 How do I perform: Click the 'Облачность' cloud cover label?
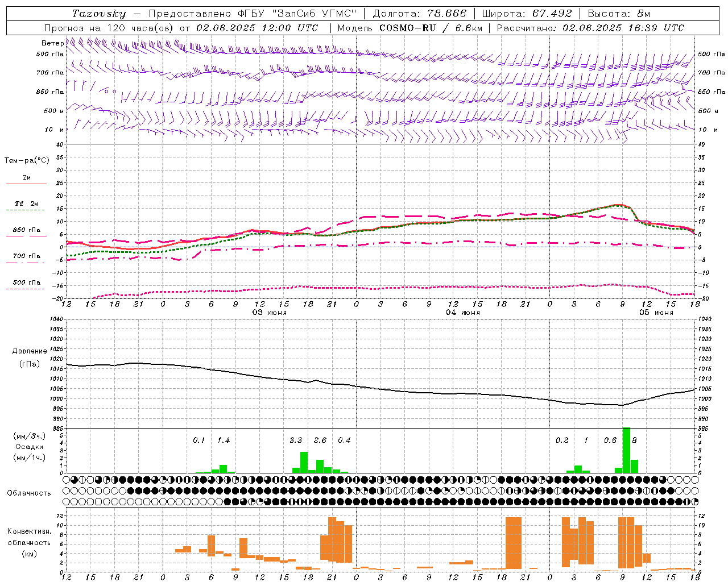(x=29, y=493)
